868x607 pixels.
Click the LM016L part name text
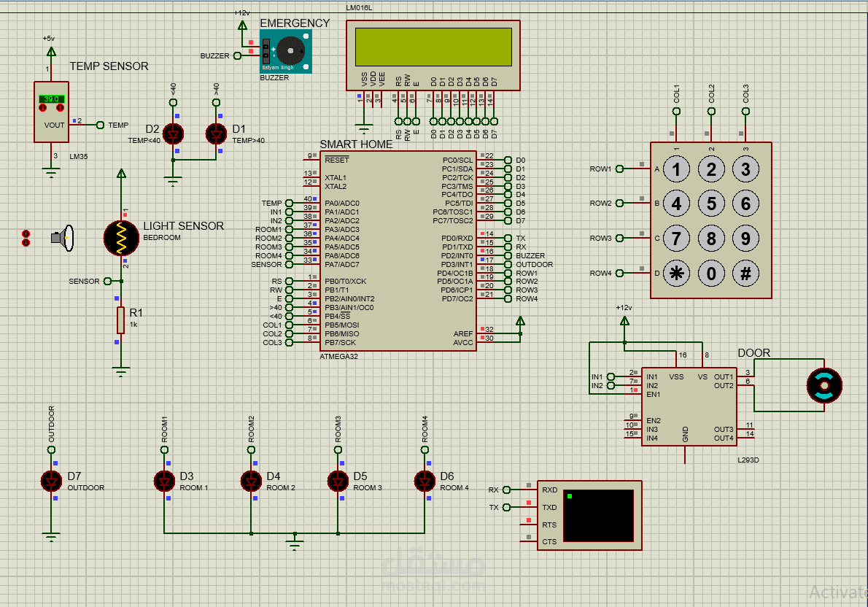point(360,8)
